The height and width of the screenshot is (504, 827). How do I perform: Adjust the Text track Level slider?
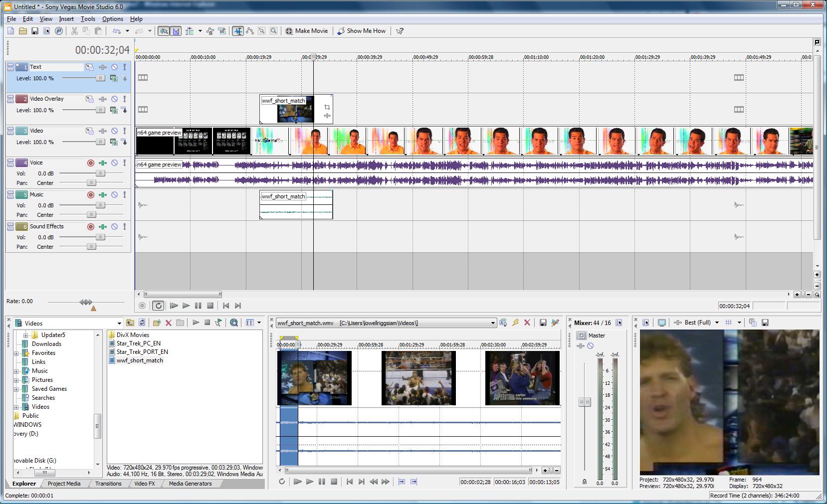pyautogui.click(x=100, y=78)
